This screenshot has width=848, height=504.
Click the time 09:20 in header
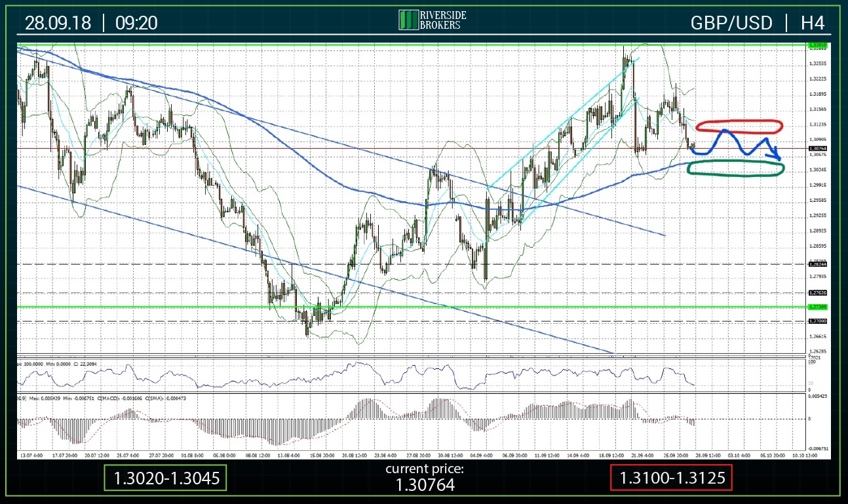point(136,23)
